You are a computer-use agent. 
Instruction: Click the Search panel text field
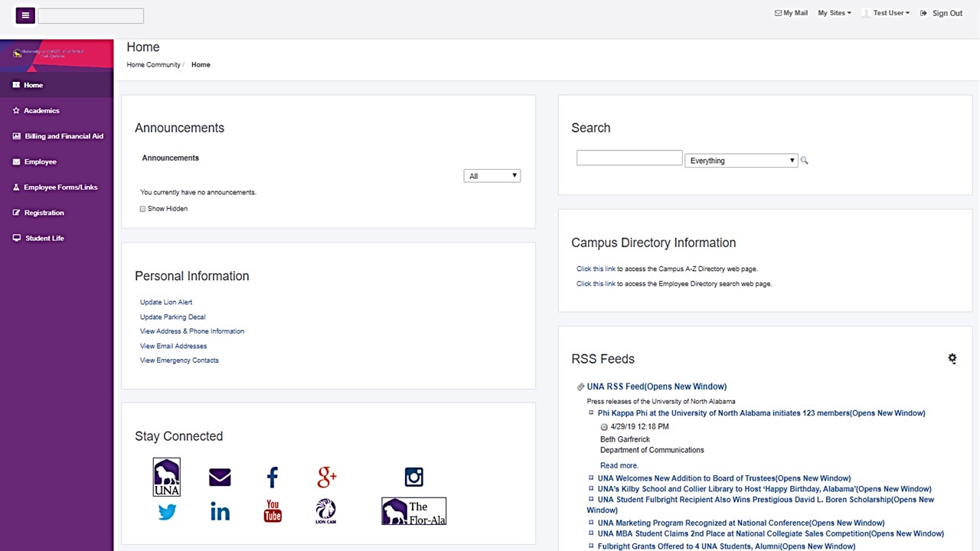tap(629, 158)
